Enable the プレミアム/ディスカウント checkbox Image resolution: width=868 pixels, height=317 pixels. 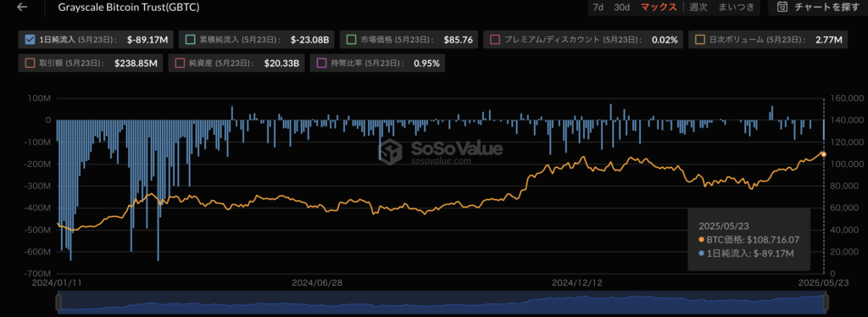pyautogui.click(x=495, y=39)
